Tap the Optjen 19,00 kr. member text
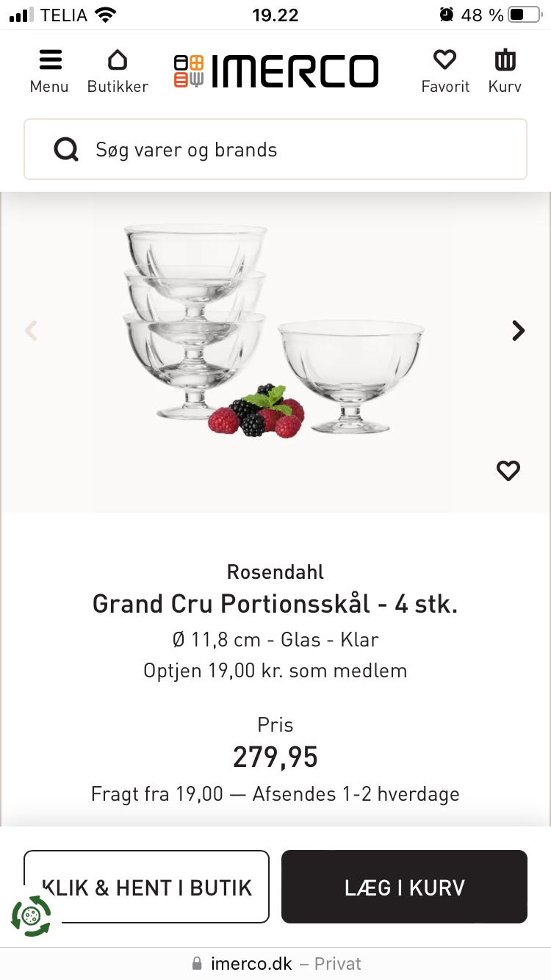 point(275,670)
